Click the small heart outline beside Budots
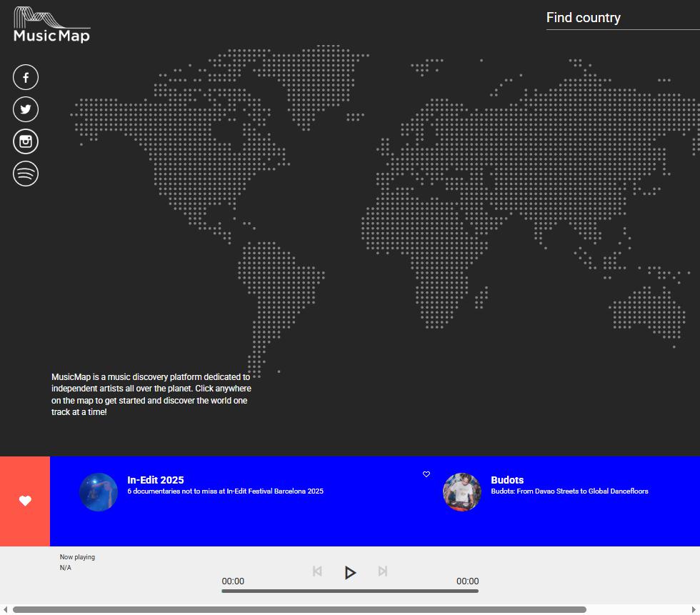The image size is (700, 615). 426,474
